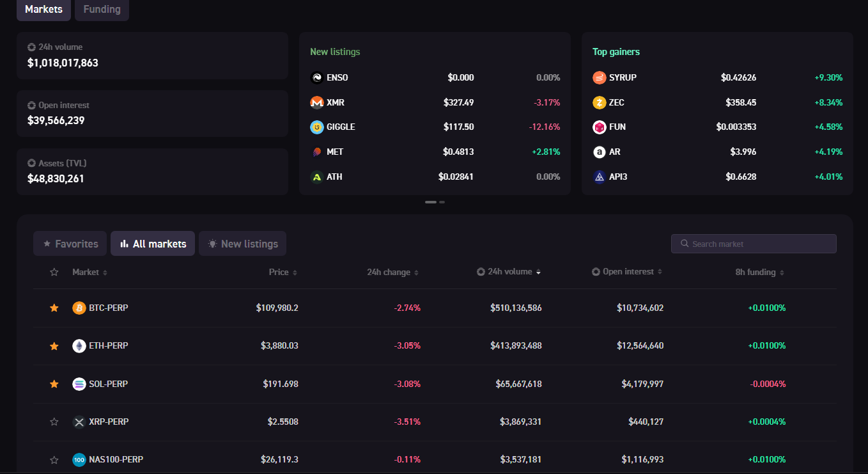Star NAS100-PERP as a favorite
This screenshot has width=868, height=474.
tap(54, 459)
